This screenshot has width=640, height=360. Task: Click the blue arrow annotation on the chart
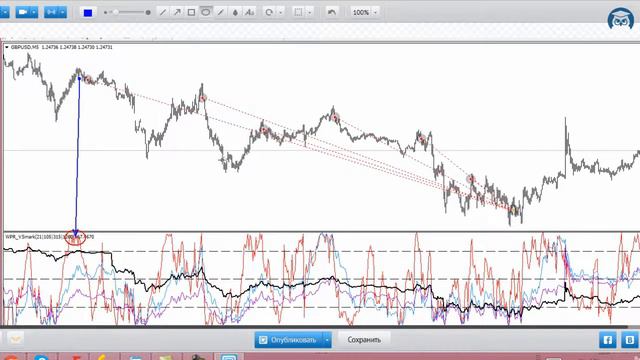coord(77,155)
